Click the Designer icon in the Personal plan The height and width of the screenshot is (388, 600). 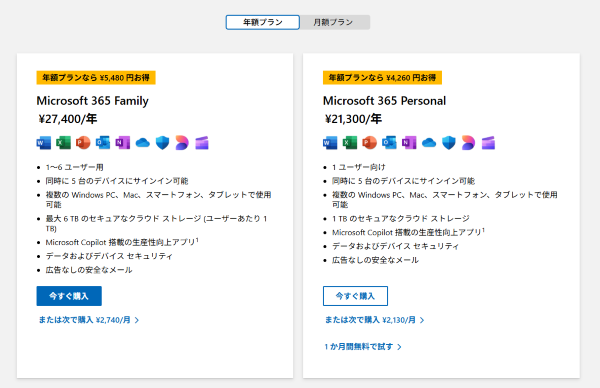(x=468, y=143)
